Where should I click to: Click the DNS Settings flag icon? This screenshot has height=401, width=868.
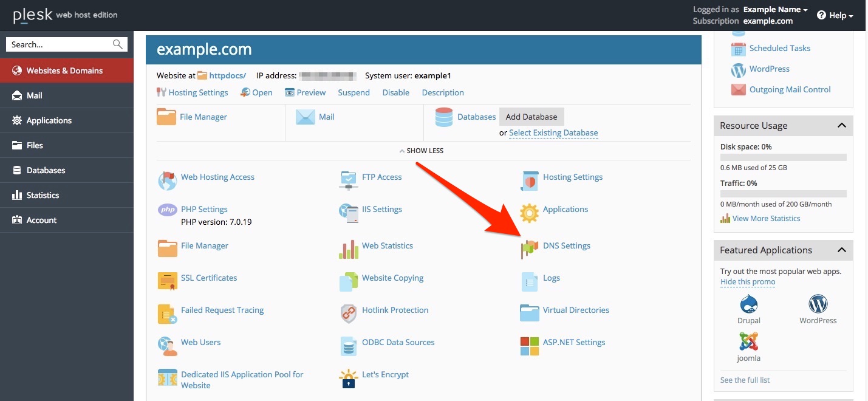pyautogui.click(x=530, y=249)
